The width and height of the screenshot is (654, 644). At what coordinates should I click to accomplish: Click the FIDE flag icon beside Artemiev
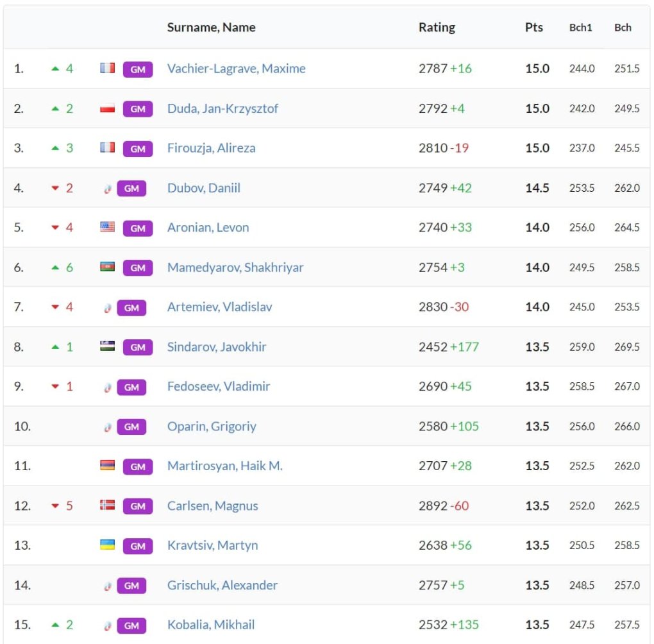(108, 308)
